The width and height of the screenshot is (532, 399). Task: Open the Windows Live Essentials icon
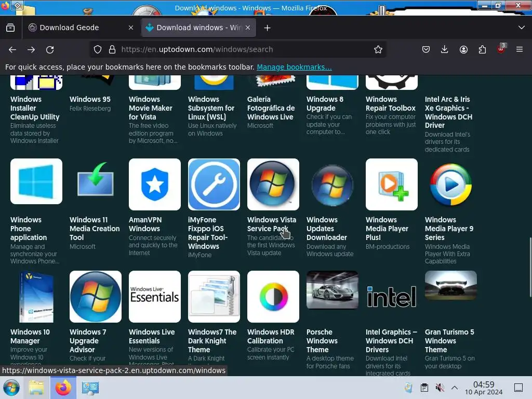click(155, 297)
